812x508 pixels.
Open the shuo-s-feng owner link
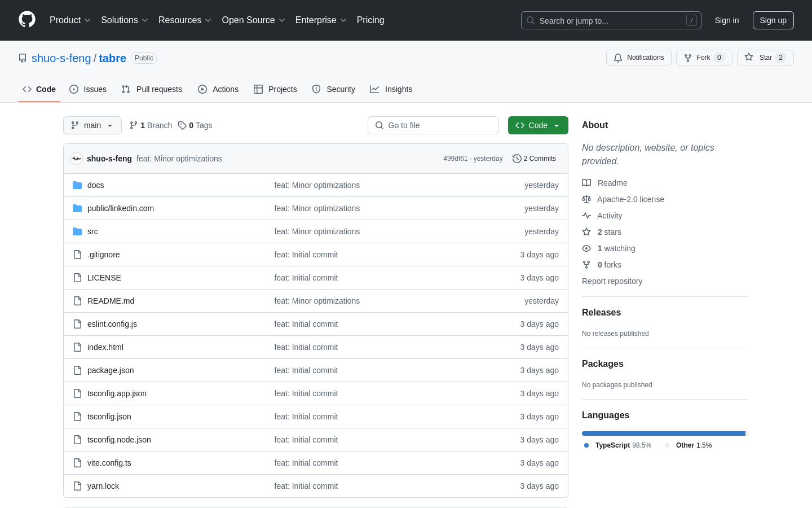pyautogui.click(x=61, y=58)
